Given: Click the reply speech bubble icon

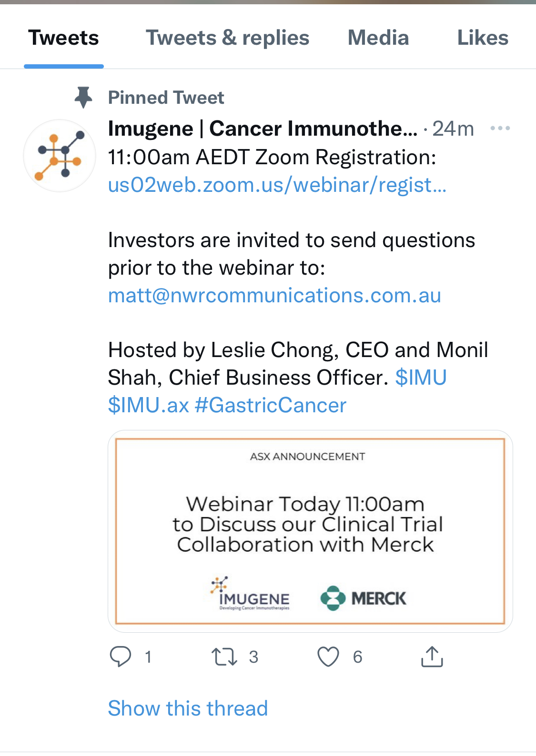Looking at the screenshot, I should pyautogui.click(x=121, y=657).
